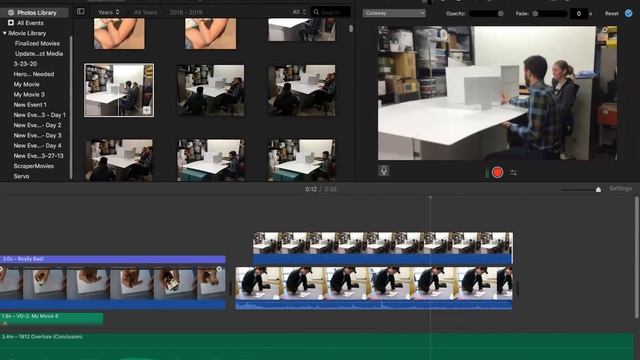Click the browser Search field
The width and height of the screenshot is (640, 360).
(331, 12)
